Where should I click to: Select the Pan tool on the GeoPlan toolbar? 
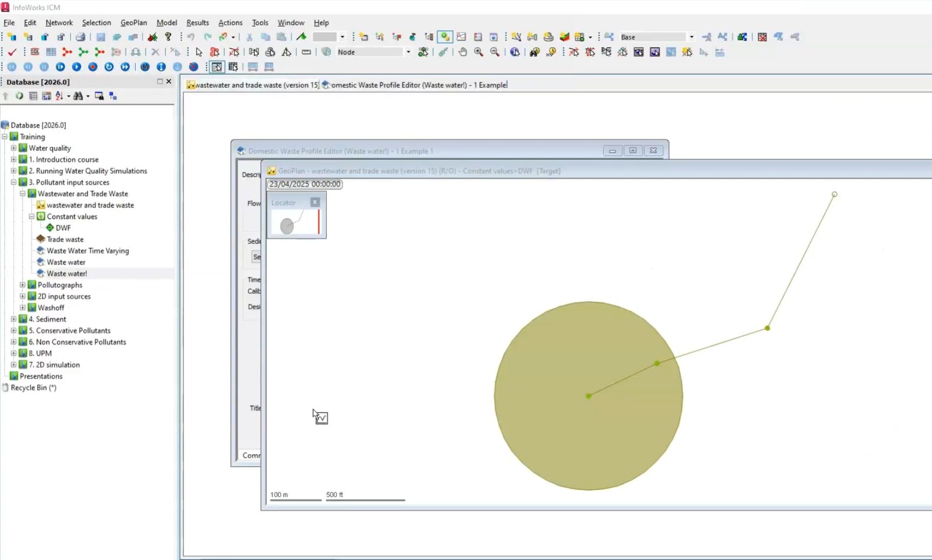pos(462,52)
